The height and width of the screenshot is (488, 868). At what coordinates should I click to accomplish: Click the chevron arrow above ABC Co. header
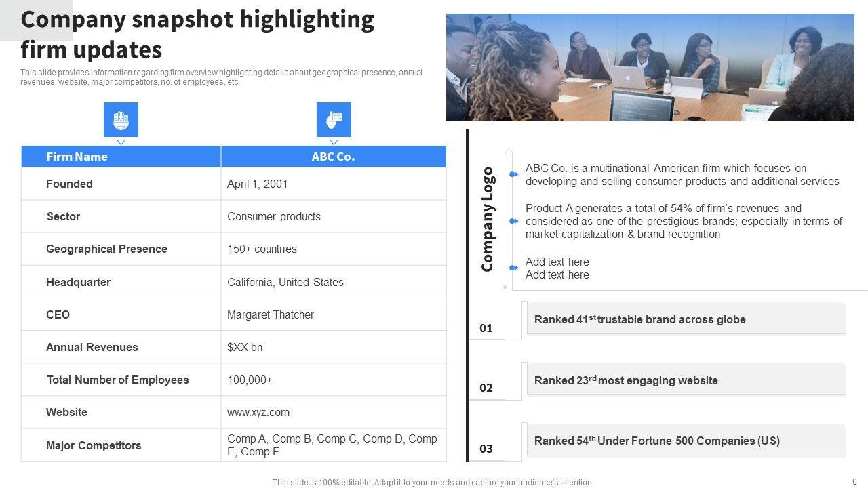click(334, 142)
